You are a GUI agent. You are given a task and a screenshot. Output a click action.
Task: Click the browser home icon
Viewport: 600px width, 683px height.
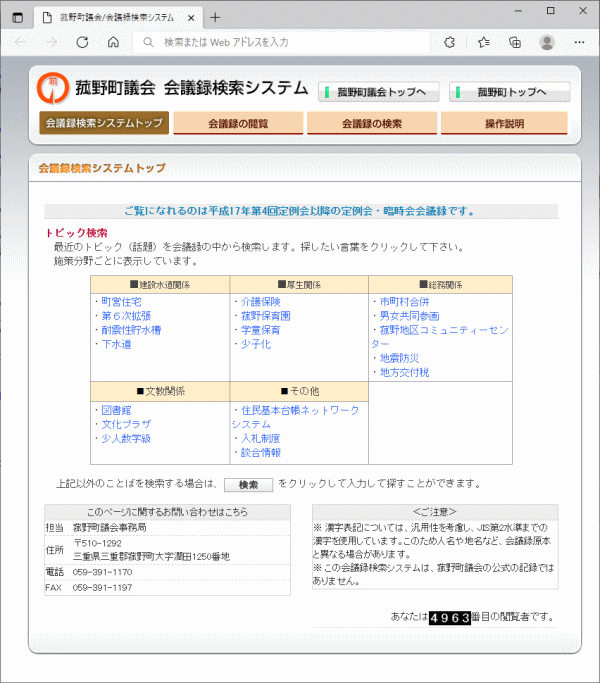pos(113,42)
